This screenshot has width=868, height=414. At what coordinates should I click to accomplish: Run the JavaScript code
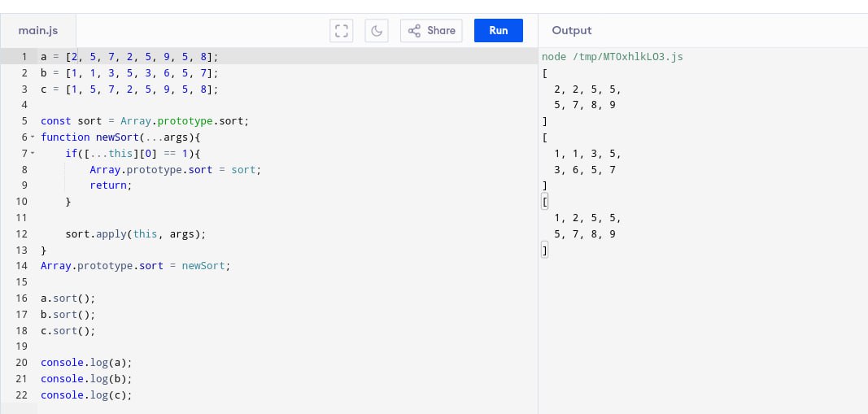[498, 31]
